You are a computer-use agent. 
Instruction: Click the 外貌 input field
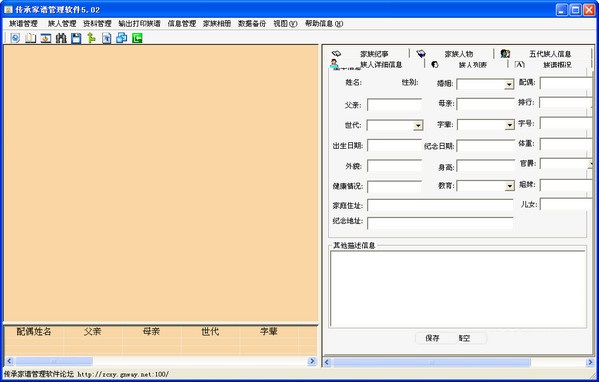coord(394,166)
